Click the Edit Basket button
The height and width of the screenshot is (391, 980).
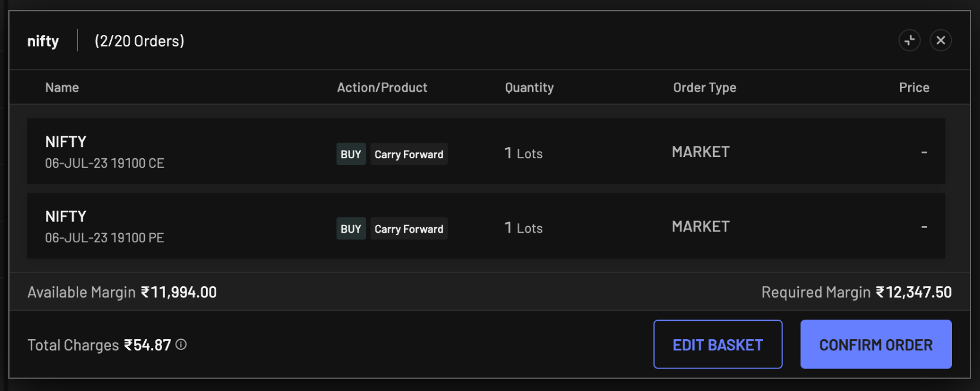[717, 345]
